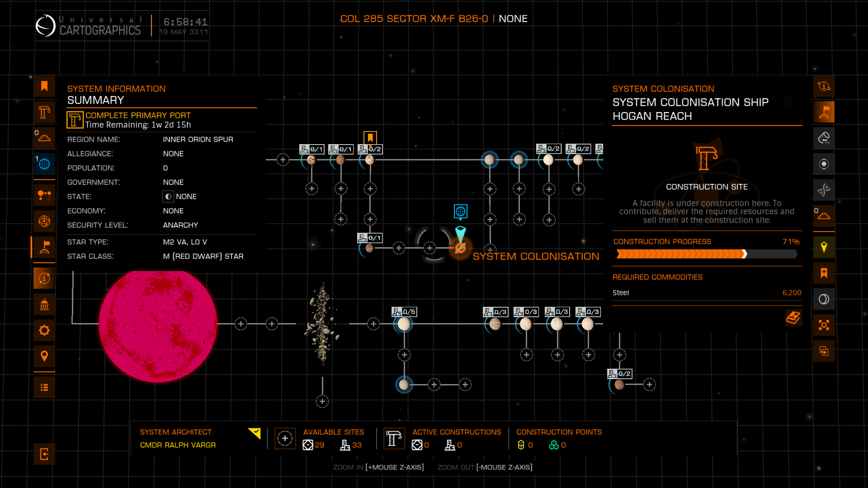
Task: Expand the System Architect yellow arrow
Action: (255, 433)
